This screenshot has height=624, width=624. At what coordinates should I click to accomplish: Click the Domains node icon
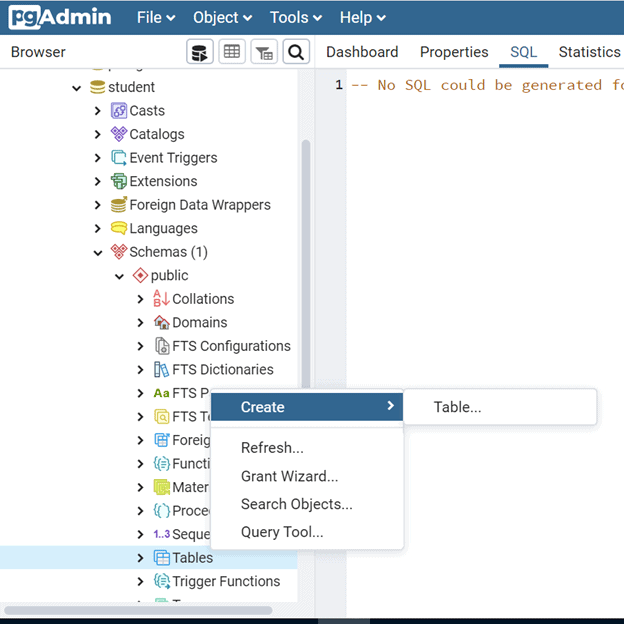(x=161, y=322)
